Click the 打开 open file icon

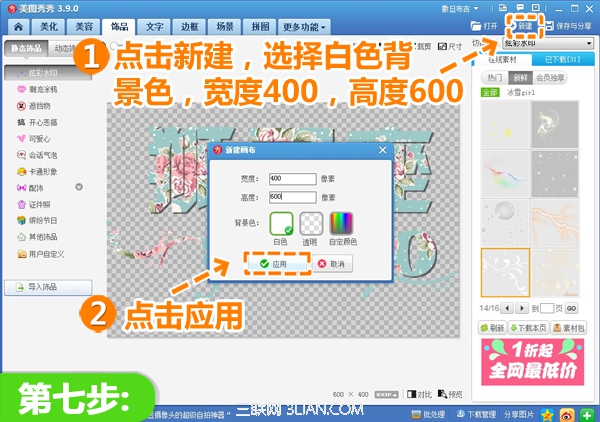(483, 25)
